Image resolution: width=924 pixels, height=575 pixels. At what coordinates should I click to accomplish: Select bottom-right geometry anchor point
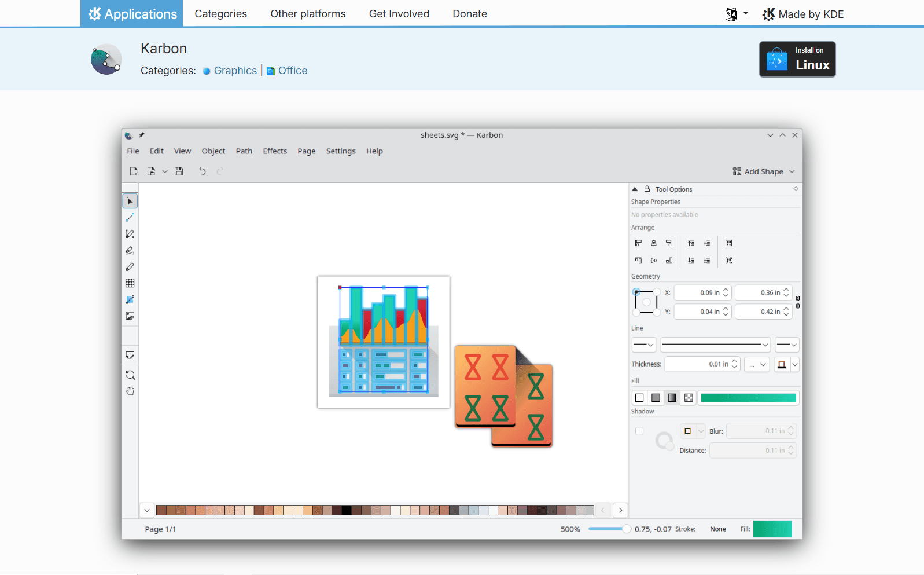(x=657, y=313)
